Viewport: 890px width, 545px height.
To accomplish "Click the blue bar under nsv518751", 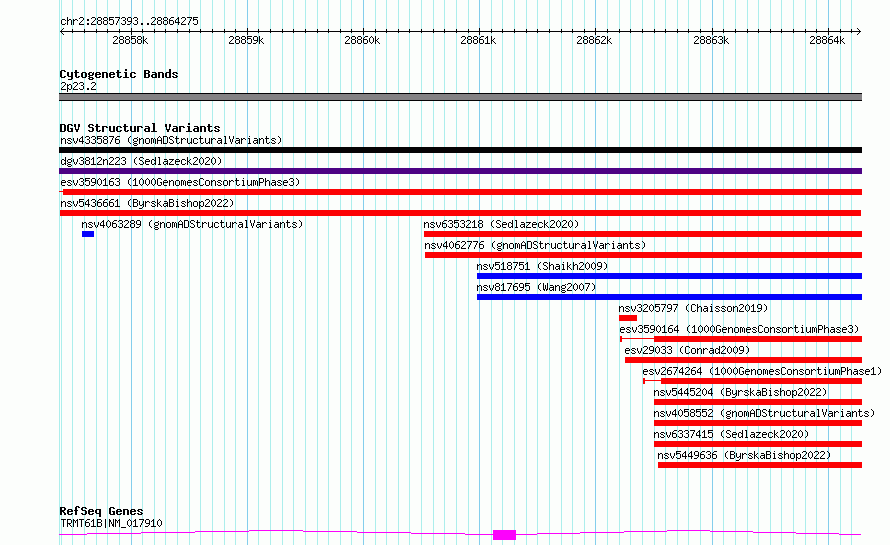I will pos(669,276).
